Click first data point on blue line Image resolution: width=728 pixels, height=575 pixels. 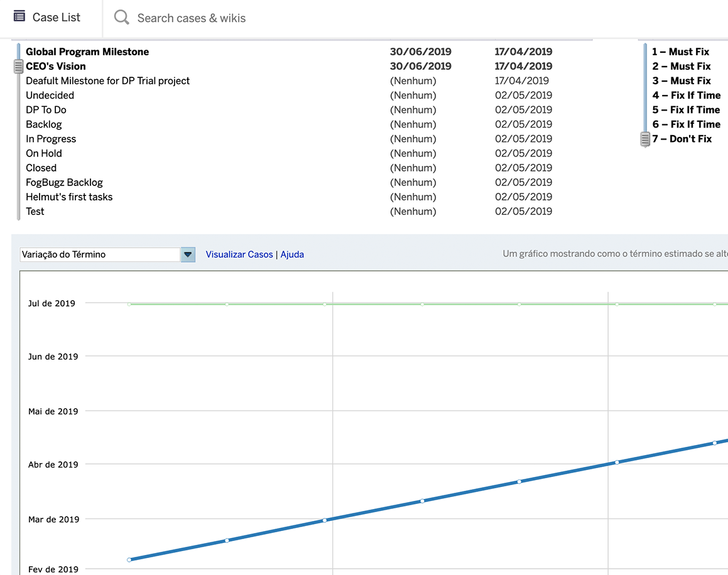pos(129,559)
